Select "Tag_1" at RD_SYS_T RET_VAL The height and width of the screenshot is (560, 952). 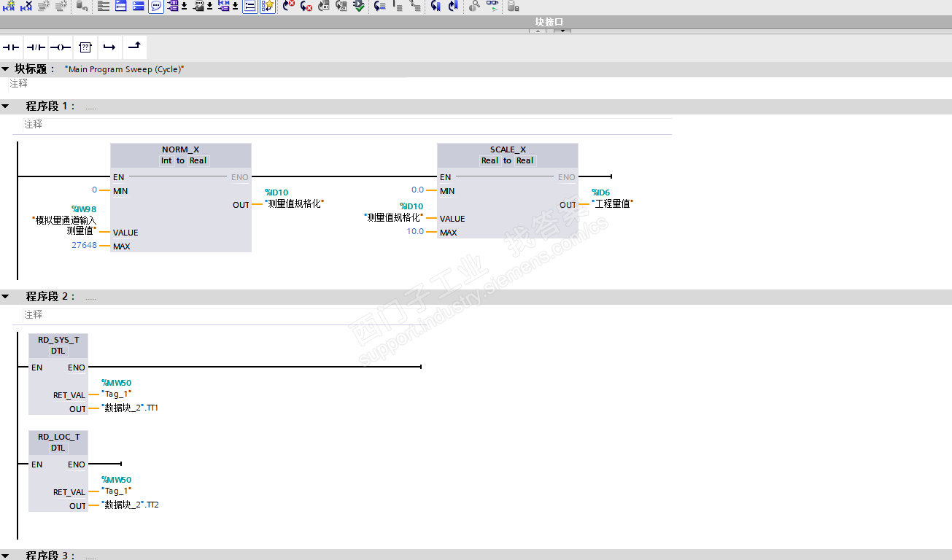click(116, 394)
